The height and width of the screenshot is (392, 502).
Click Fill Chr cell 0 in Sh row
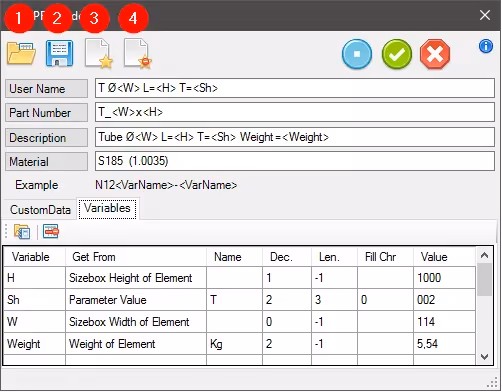[x=386, y=300]
